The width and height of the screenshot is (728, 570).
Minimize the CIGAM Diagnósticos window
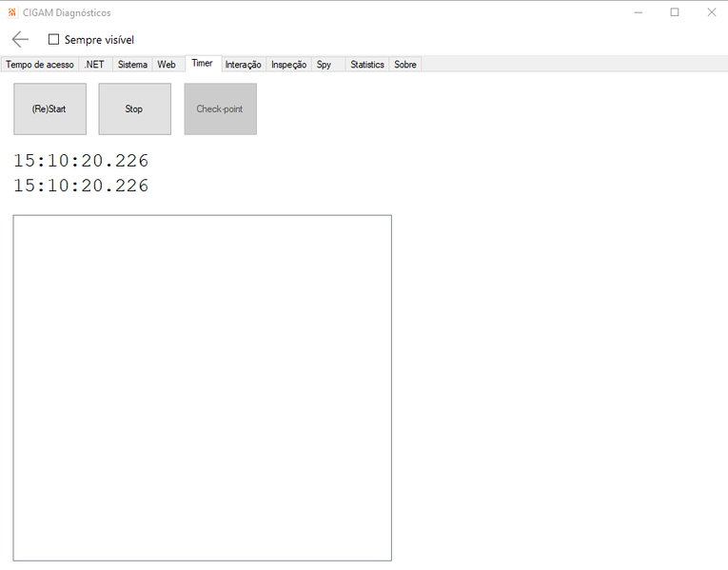click(639, 12)
